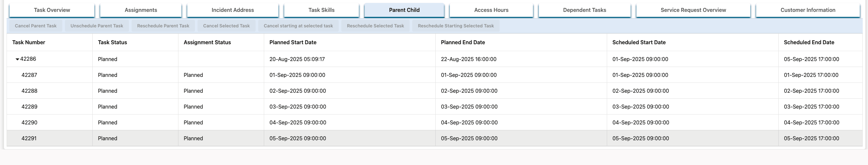Open the Task Overview tab

pyautogui.click(x=52, y=10)
